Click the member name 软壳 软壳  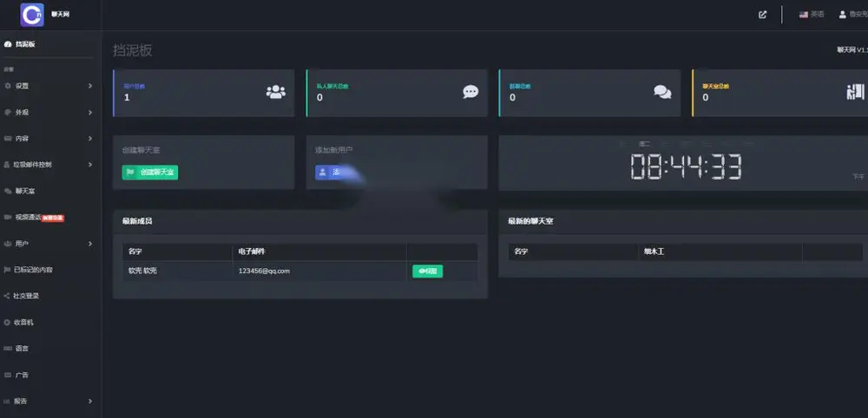pos(143,271)
